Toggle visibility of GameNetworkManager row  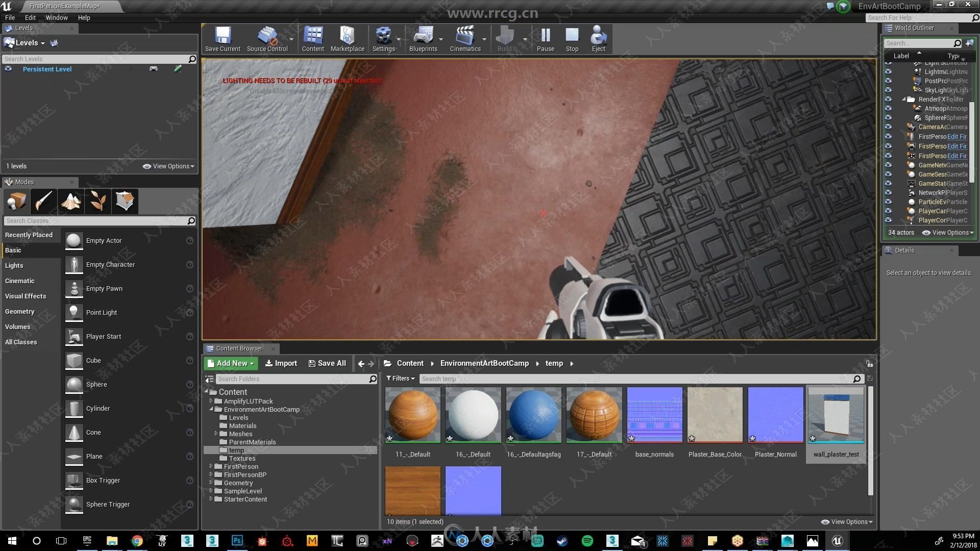click(x=888, y=165)
